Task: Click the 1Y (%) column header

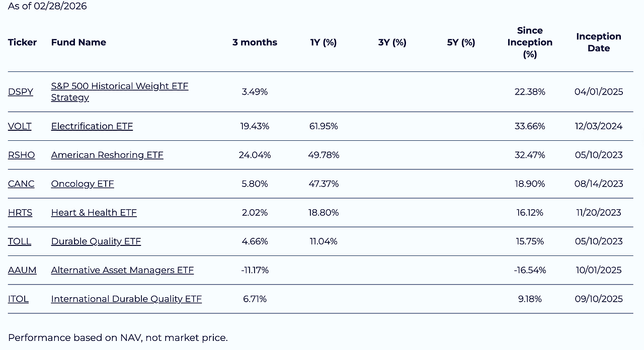Action: point(324,42)
